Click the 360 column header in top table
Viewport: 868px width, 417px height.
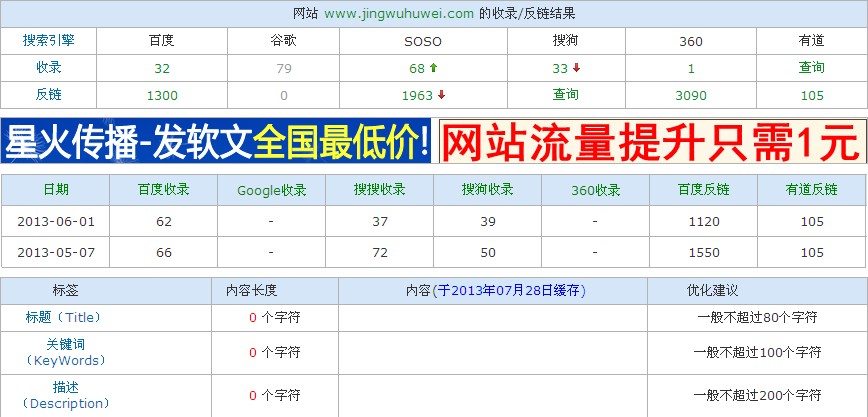point(691,42)
